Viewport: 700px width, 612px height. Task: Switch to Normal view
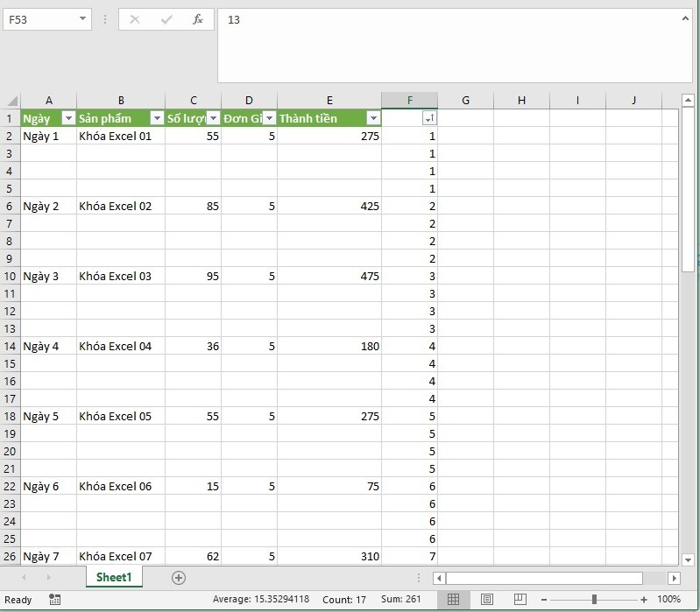click(x=453, y=599)
